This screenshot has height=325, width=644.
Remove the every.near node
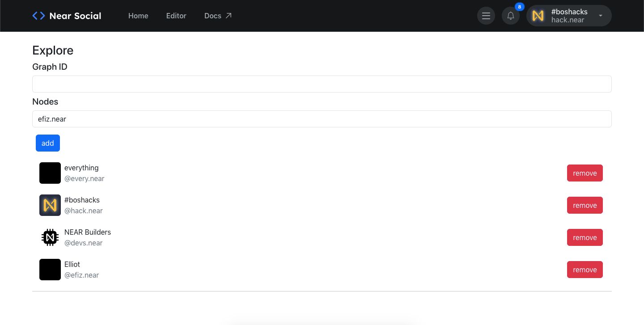[x=585, y=173]
